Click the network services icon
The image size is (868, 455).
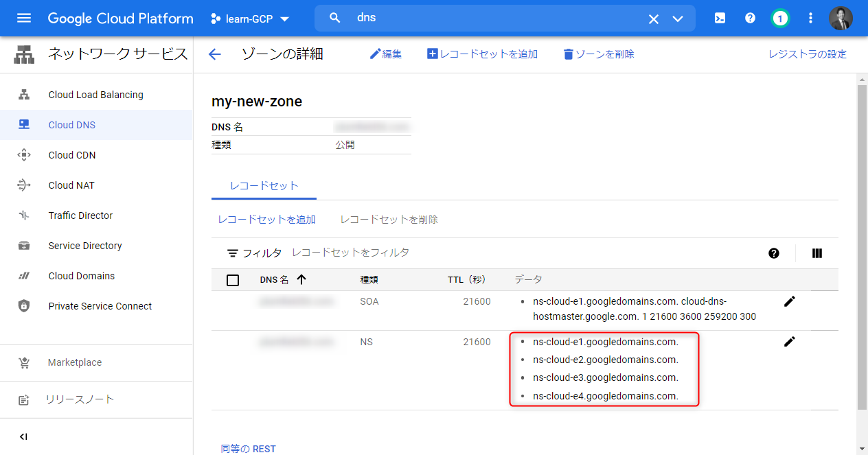coord(24,54)
